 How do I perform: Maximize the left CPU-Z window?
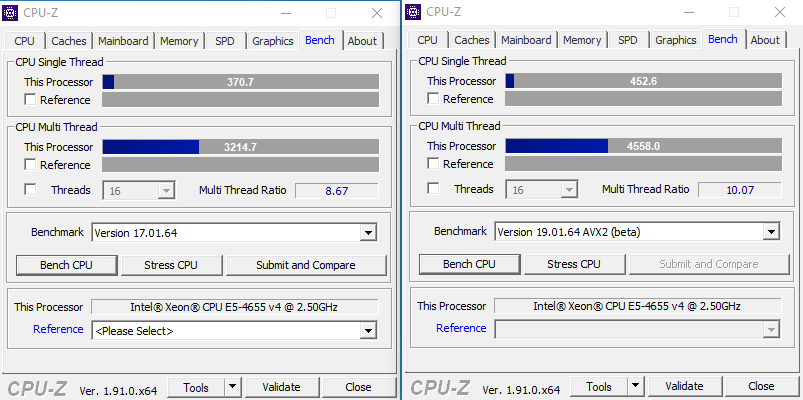click(x=331, y=13)
